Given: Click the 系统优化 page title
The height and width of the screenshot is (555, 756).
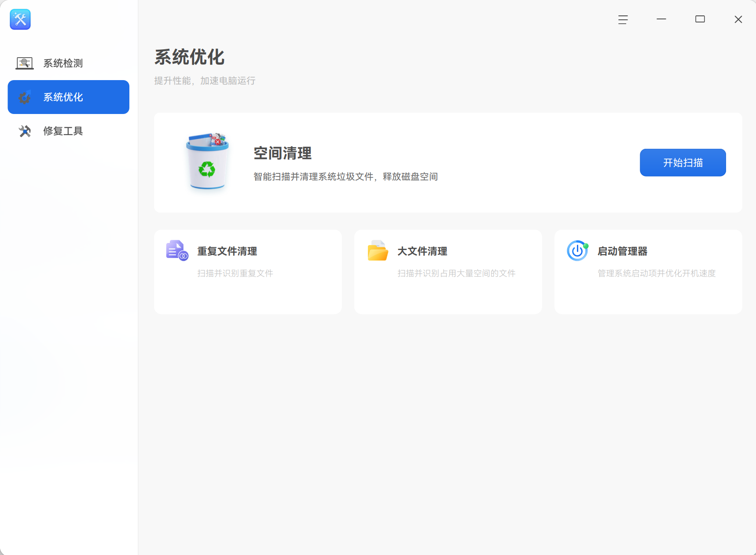Looking at the screenshot, I should pos(190,57).
